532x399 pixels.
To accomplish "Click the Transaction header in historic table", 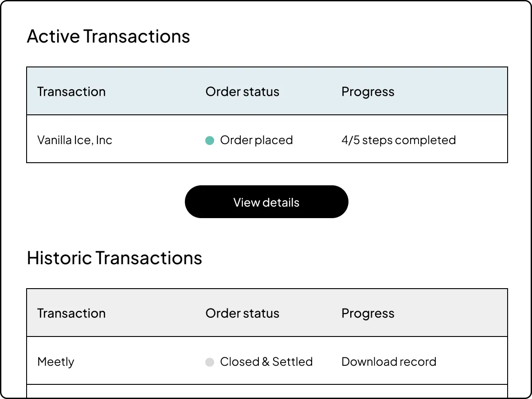I will coord(71,313).
